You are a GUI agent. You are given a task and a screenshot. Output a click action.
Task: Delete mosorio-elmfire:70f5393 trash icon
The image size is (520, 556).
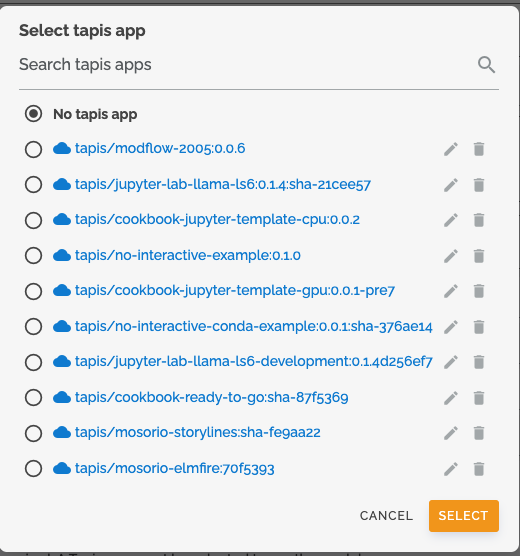coord(479,468)
